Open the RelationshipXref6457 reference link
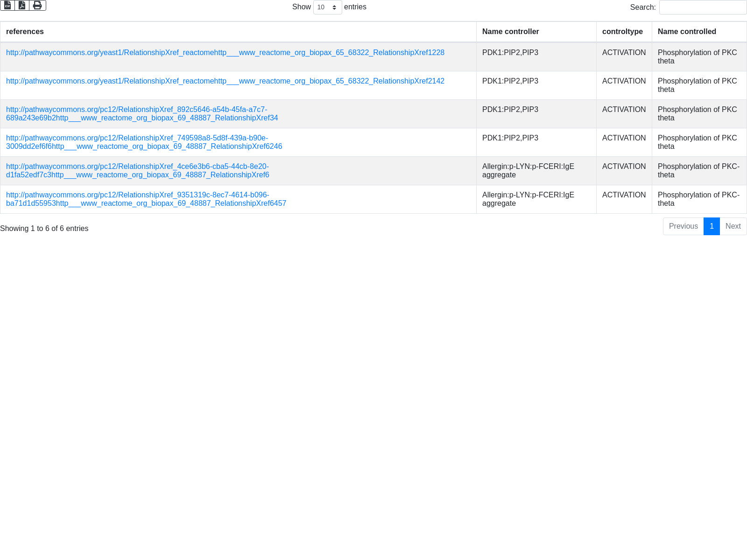This screenshot has width=747, height=560. [146, 199]
